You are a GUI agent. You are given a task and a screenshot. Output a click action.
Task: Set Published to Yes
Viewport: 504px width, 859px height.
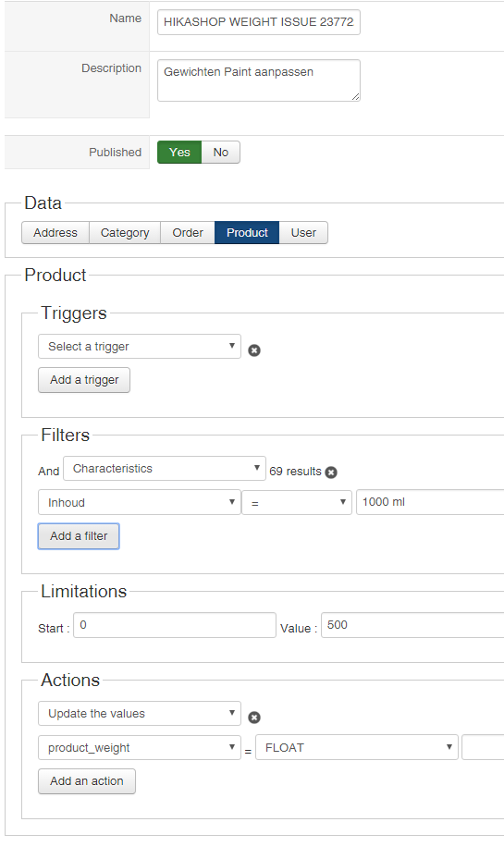179,153
